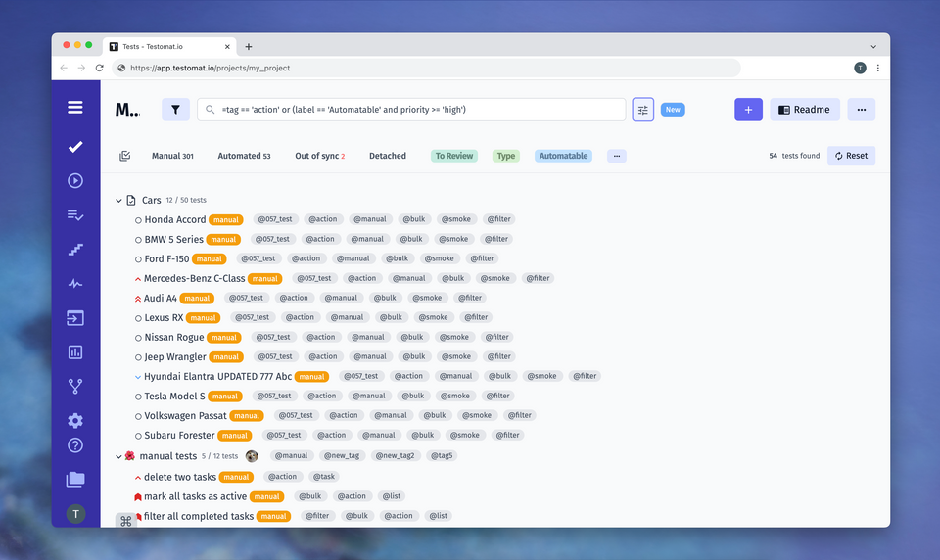Filter by Automatable label
Screen dimensions: 940x560
pyautogui.click(x=563, y=156)
